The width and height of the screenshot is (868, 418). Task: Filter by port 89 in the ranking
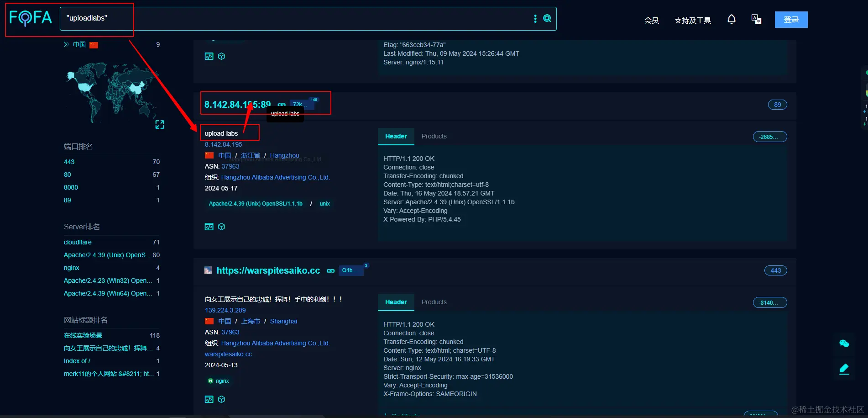(x=68, y=200)
